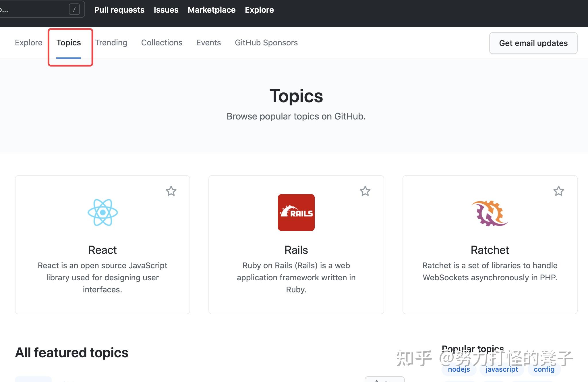Select the Explore sub-navigation tab
Screen dimensions: 588x382
click(28, 43)
